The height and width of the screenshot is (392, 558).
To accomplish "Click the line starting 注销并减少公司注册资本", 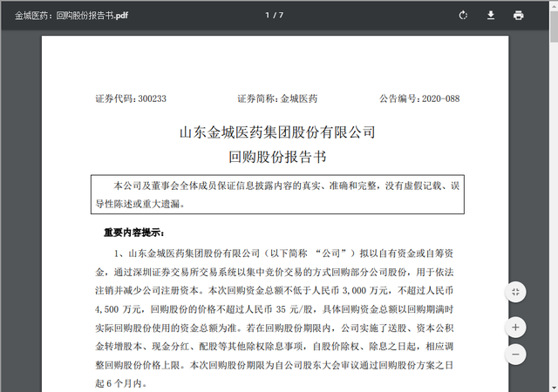I will (275, 291).
